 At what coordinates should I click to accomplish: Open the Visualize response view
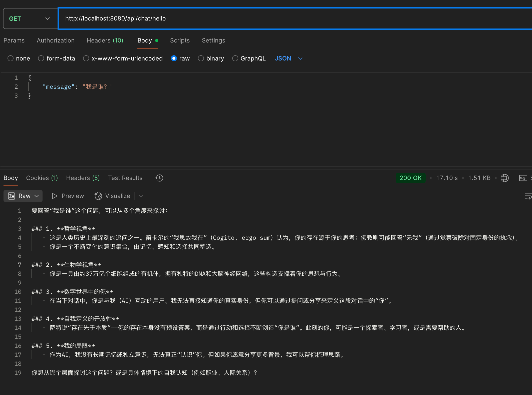(112, 196)
